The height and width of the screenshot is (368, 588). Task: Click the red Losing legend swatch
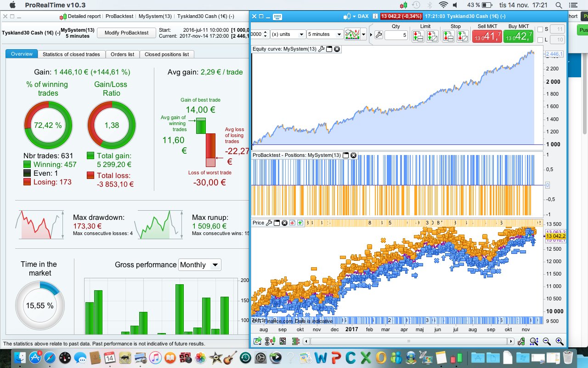[x=27, y=182]
